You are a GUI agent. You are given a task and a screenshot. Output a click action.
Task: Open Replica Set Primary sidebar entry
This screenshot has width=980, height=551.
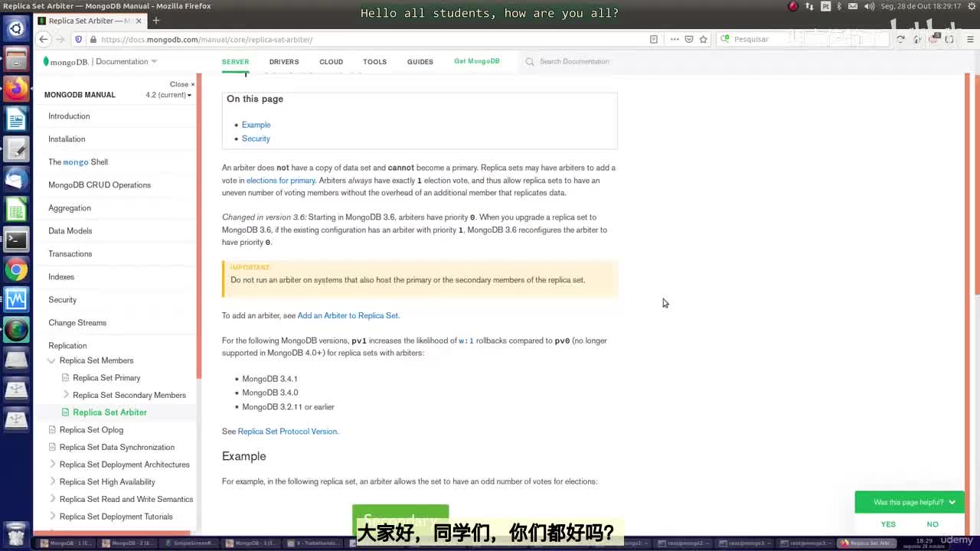pos(106,378)
